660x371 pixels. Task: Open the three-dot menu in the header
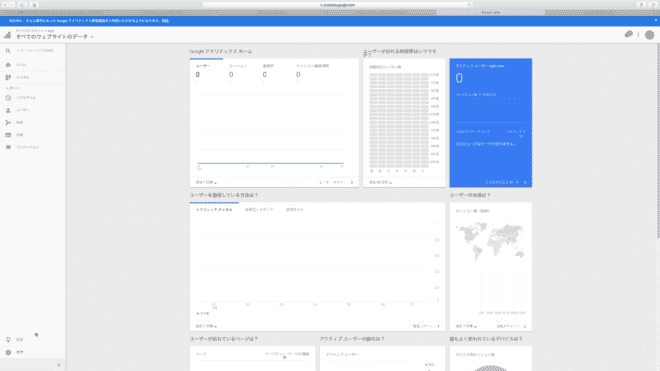pos(639,35)
